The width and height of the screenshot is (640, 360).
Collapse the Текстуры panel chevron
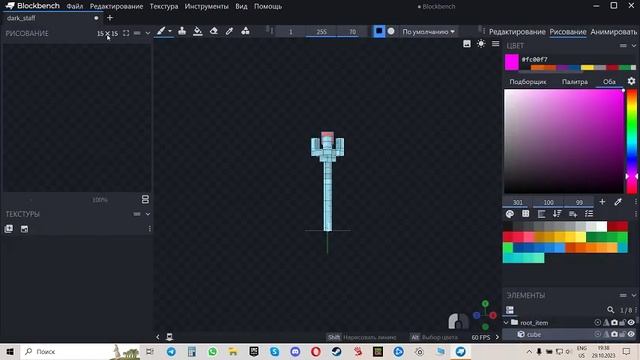pos(148,214)
